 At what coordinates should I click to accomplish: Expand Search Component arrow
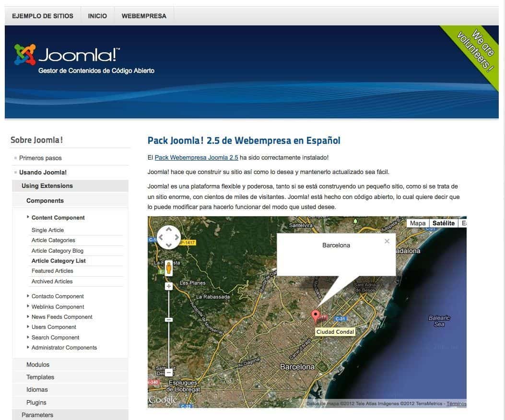[x=28, y=337]
